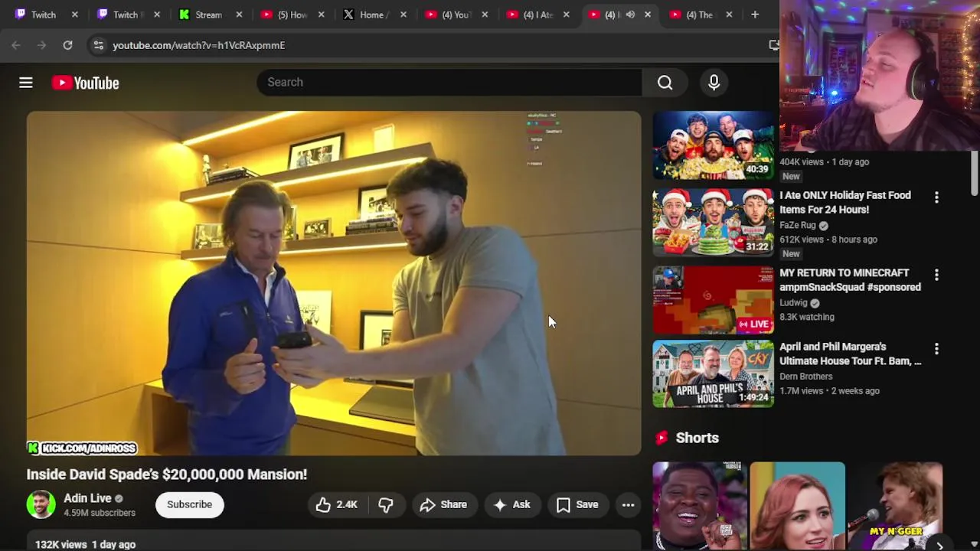Viewport: 980px width, 551px height.
Task: Mute the playing tab via speaker icon
Action: 630,15
